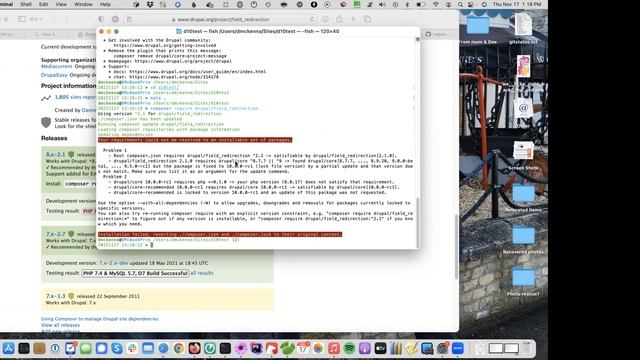
Task: Open Control Center in menu bar
Action: 471,4
